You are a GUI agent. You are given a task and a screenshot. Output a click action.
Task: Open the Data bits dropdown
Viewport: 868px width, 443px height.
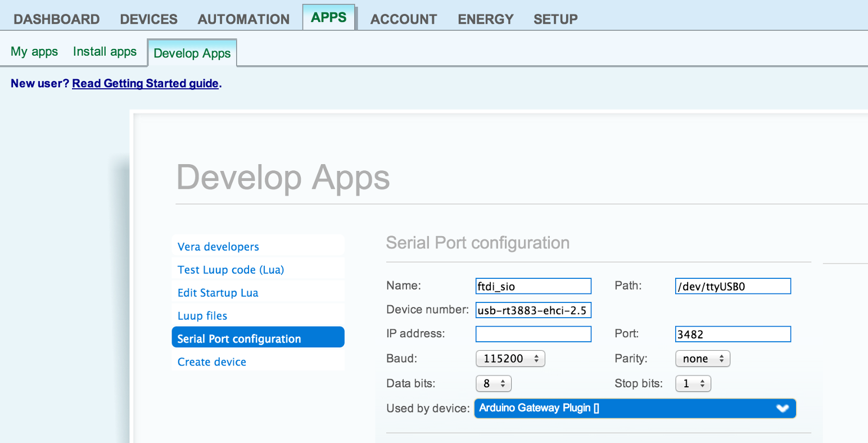pos(493,383)
